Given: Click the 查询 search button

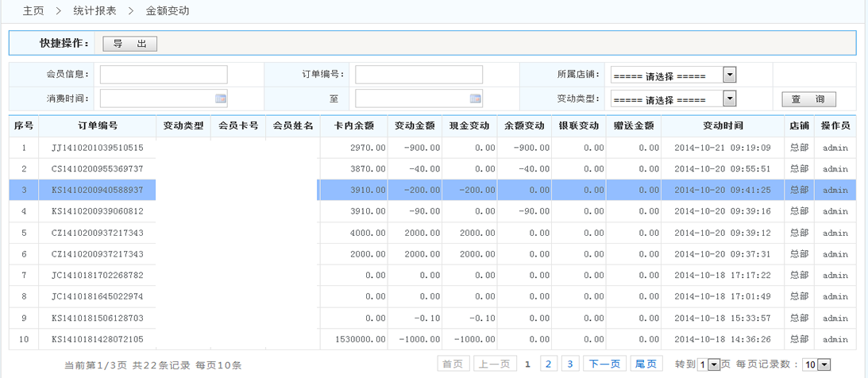Looking at the screenshot, I should pyautogui.click(x=808, y=99).
